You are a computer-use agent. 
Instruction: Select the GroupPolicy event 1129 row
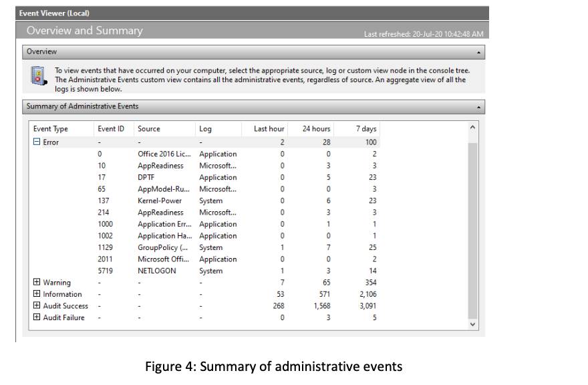tap(204, 247)
